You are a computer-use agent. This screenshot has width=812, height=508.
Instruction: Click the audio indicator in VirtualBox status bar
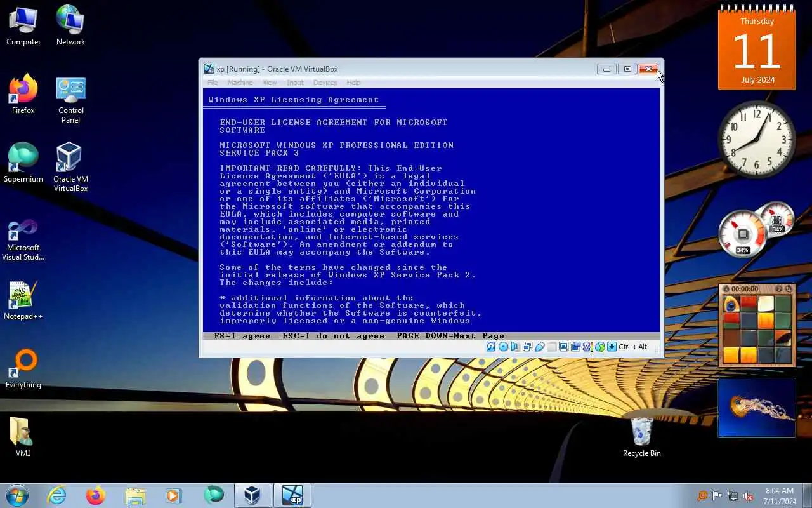(x=515, y=347)
